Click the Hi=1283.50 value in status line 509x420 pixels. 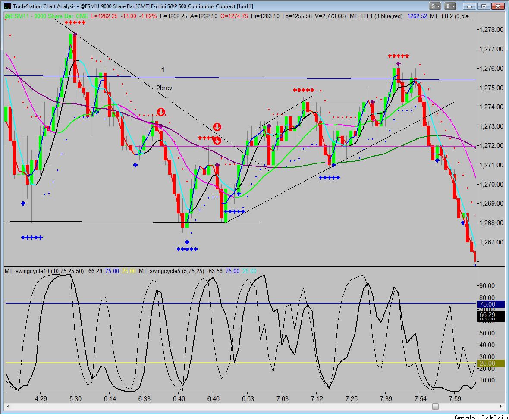click(x=265, y=16)
